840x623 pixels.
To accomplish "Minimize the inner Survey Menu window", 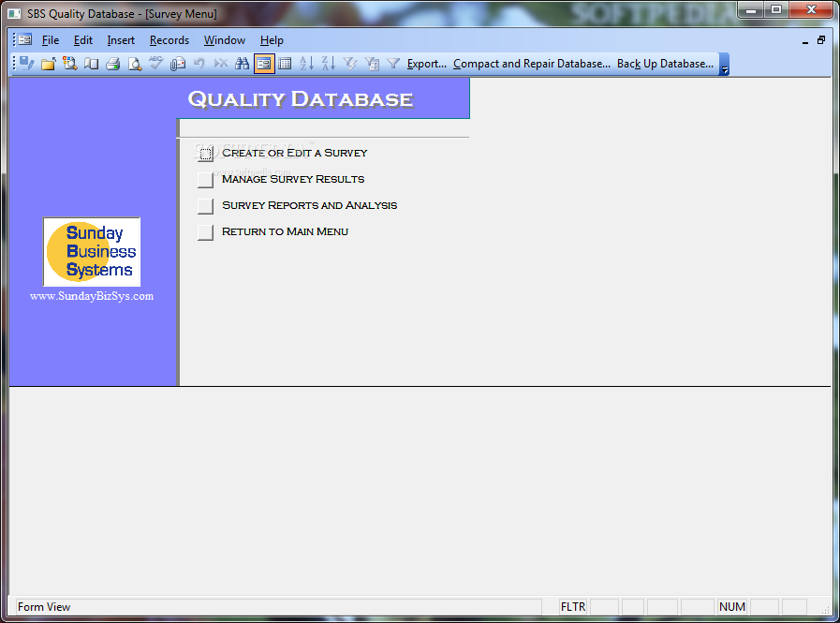I will (x=805, y=40).
